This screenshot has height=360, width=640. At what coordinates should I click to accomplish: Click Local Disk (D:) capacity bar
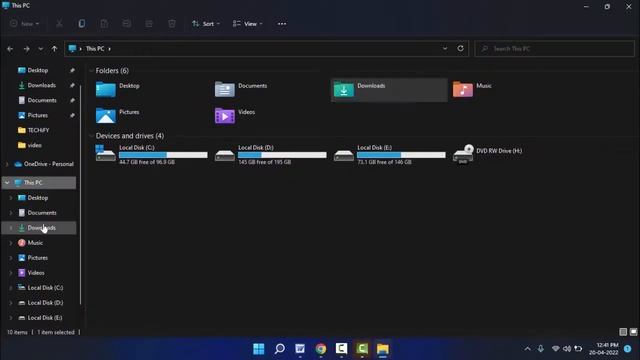coord(282,155)
